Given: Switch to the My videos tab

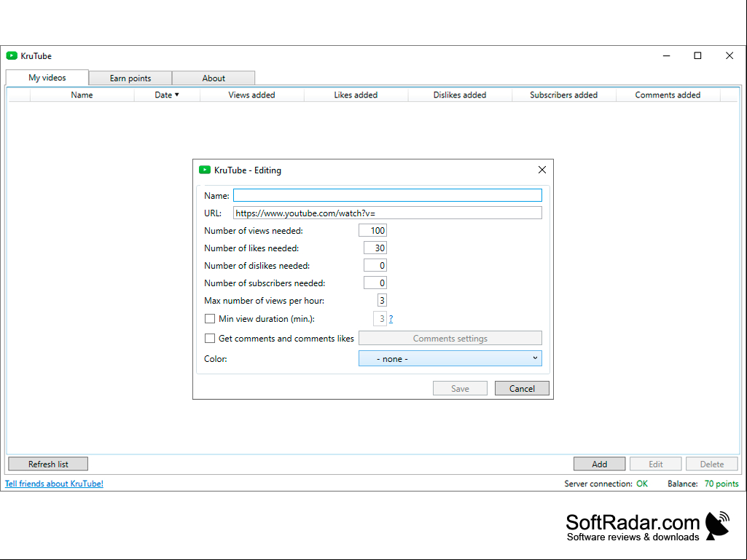Looking at the screenshot, I should (47, 78).
